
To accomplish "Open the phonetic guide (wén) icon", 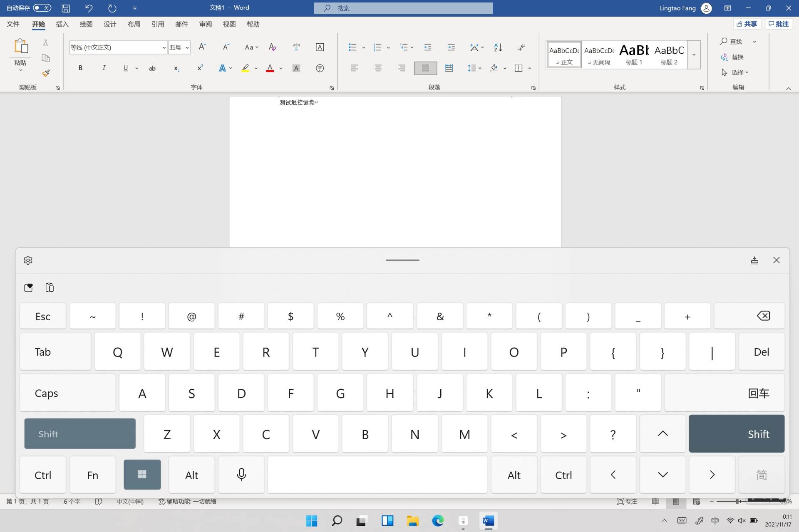I will [296, 47].
